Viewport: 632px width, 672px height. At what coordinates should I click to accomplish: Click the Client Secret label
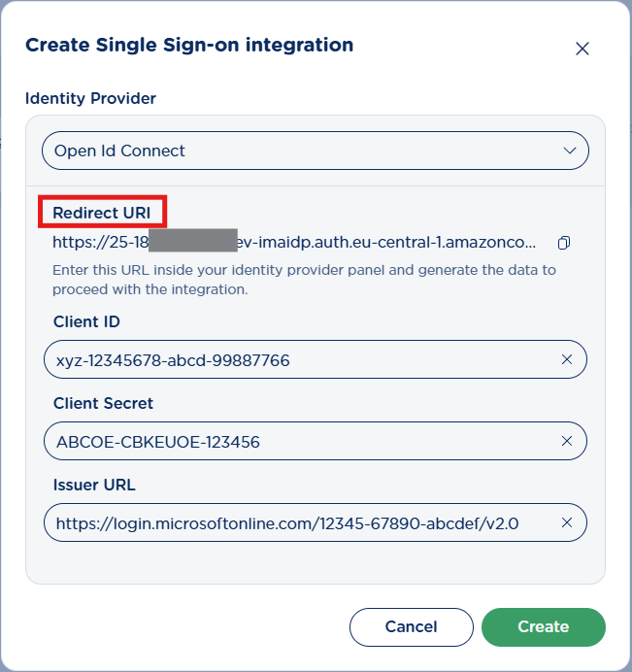coord(103,403)
